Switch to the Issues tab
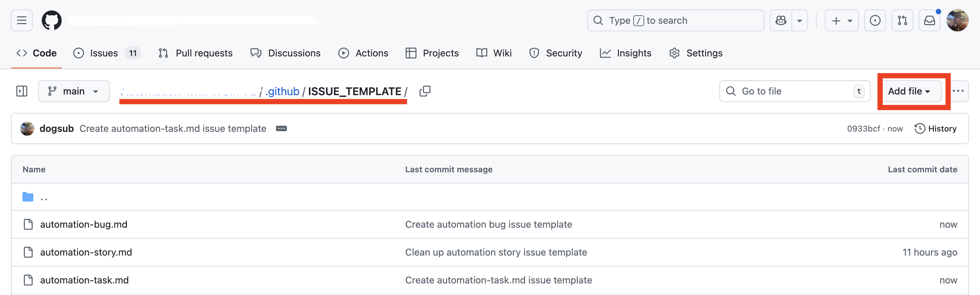 coord(103,53)
